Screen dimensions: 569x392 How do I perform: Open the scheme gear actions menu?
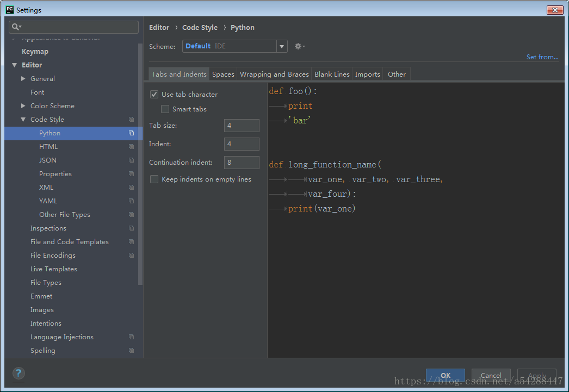299,46
